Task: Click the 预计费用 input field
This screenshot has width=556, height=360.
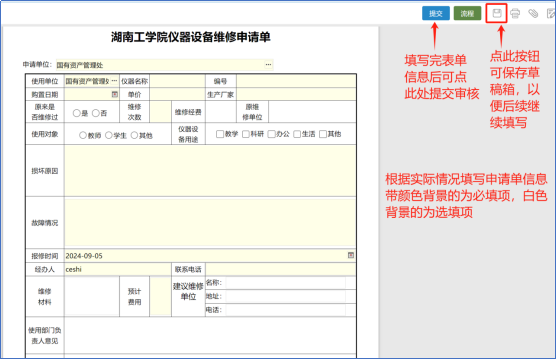Action: click(x=160, y=297)
